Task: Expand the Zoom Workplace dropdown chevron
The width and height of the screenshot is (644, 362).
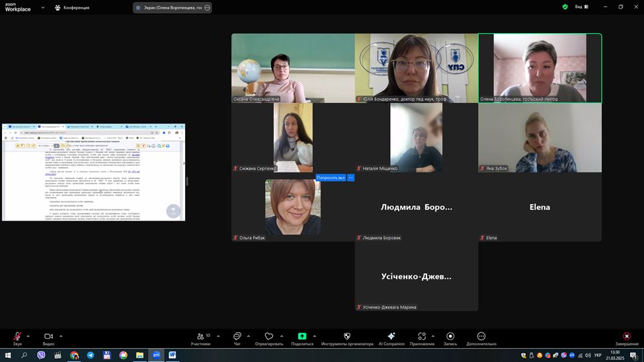Action: click(x=43, y=7)
